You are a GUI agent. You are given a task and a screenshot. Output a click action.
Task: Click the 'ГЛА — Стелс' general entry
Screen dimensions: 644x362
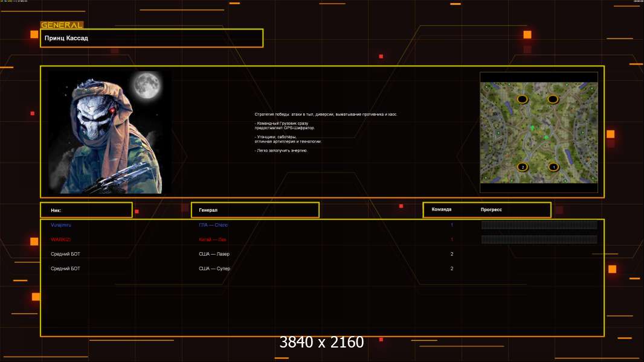point(213,225)
